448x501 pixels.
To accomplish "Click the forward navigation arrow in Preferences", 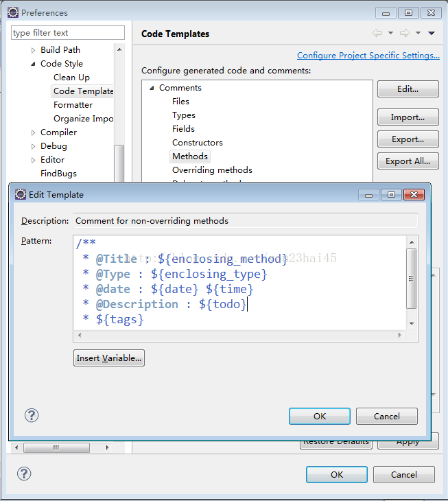I will [x=405, y=33].
